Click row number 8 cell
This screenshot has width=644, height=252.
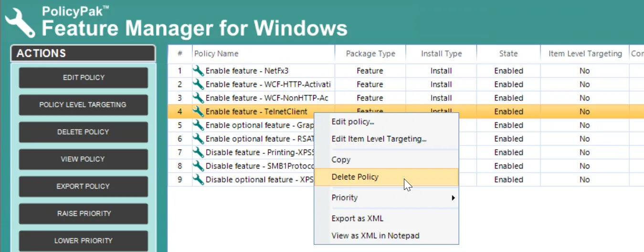[180, 166]
